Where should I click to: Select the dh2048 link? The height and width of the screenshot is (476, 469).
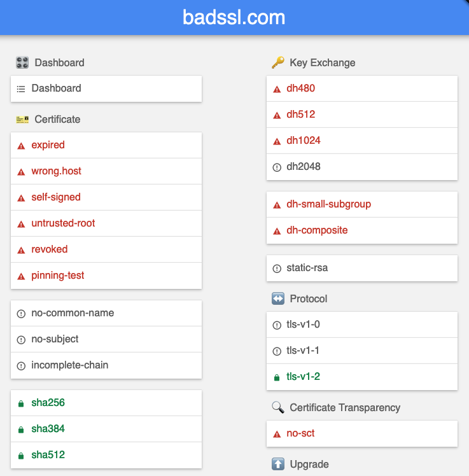coord(362,167)
